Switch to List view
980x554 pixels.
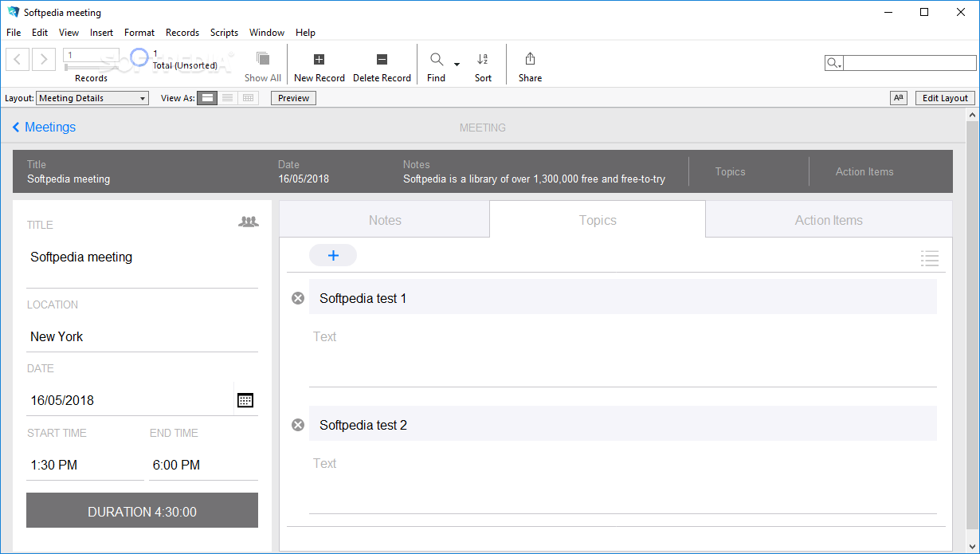point(228,98)
